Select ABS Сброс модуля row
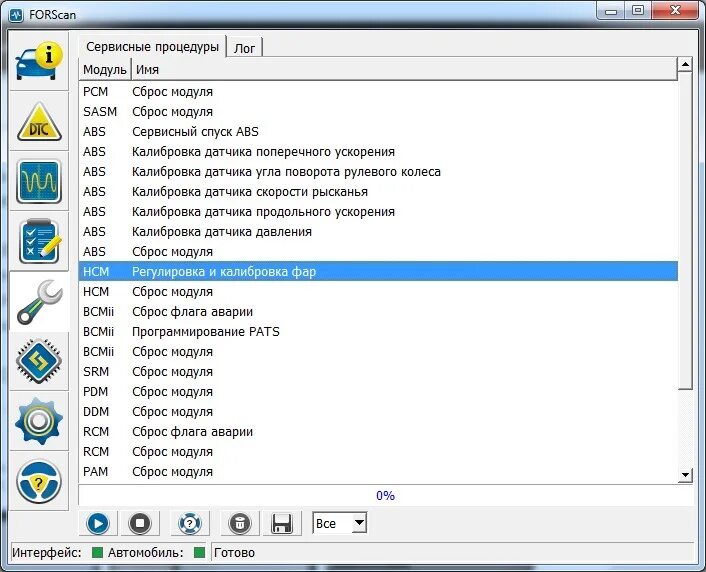This screenshot has height=572, width=706. coord(378,251)
